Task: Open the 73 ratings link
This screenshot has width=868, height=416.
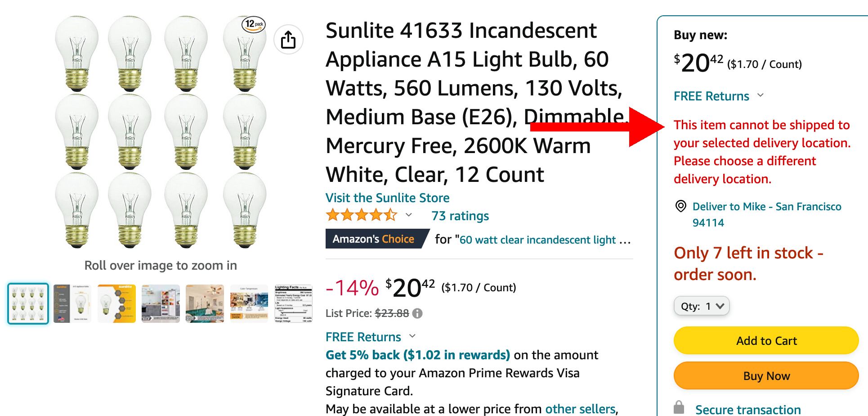Action: pyautogui.click(x=460, y=216)
